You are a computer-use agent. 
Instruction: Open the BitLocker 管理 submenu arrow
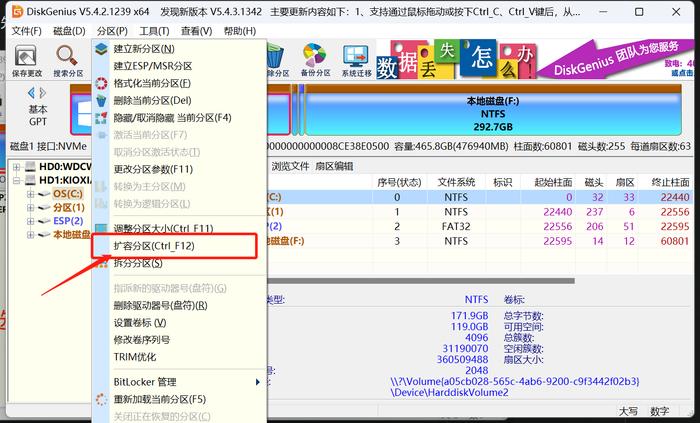pos(258,382)
